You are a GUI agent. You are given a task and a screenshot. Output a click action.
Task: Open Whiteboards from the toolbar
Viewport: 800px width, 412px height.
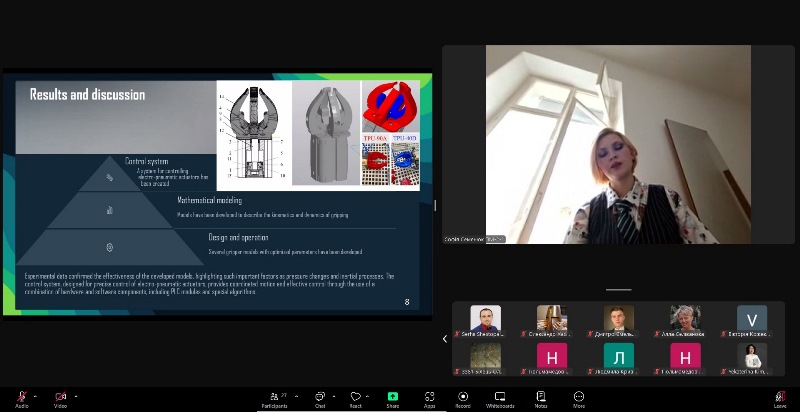pyautogui.click(x=500, y=398)
